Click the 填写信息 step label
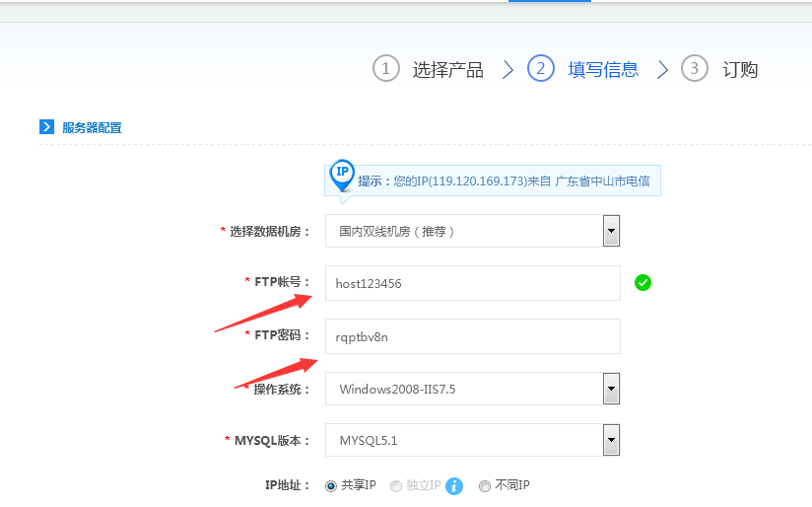Viewport: 812px width, 507px height. coord(603,69)
